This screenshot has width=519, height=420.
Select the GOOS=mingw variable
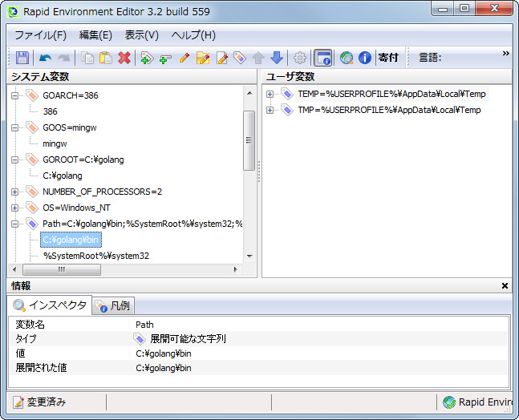pyautogui.click(x=70, y=127)
